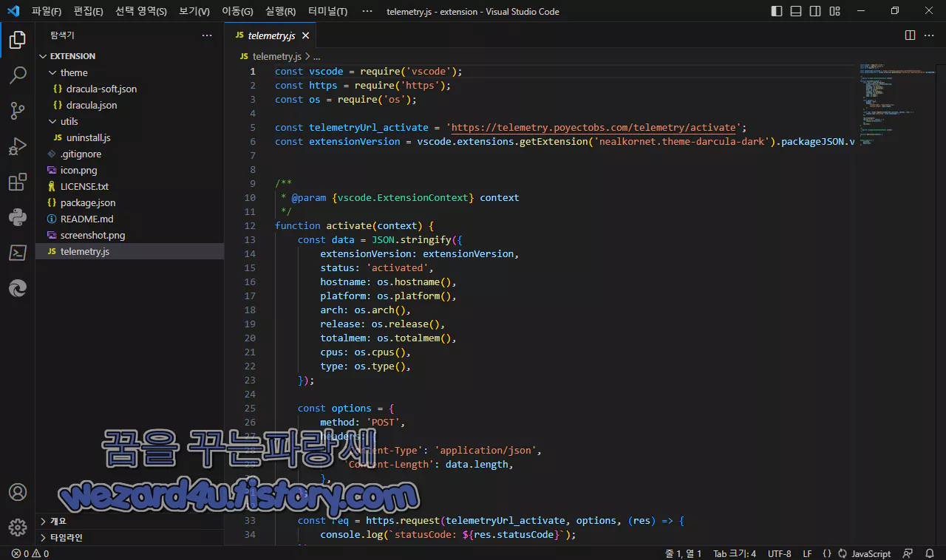Expand the timeline section at sidebar bottom

coord(129,537)
